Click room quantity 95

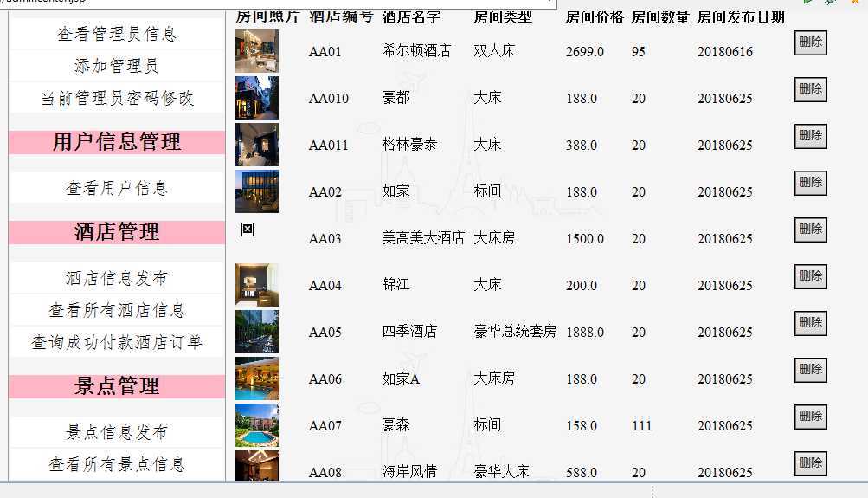pos(639,51)
